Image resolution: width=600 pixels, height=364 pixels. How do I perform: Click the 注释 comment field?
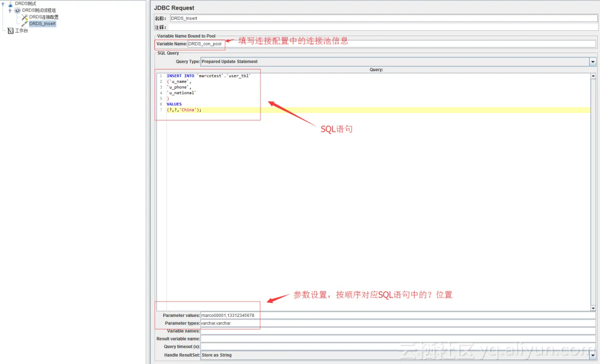[384, 27]
